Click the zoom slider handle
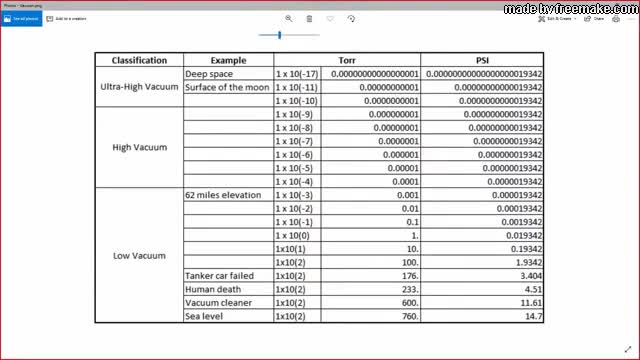 coord(280,35)
